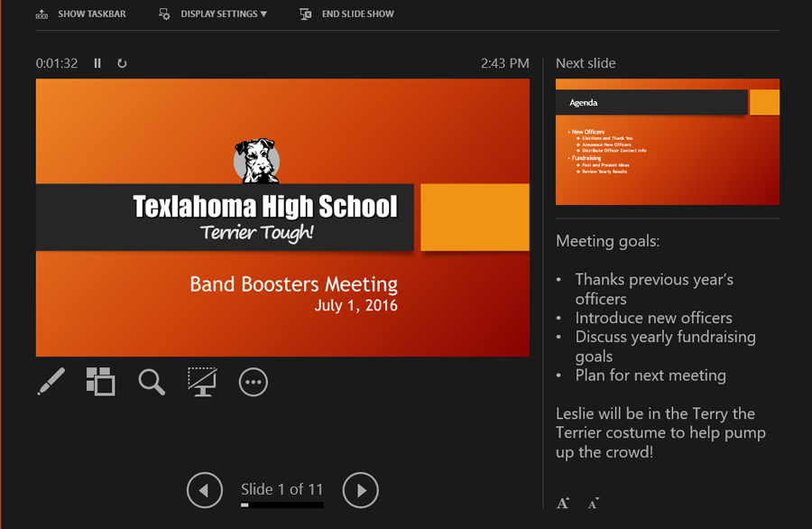Viewport: 812px width, 529px height.
Task: Click the Show Taskbar icon
Action: click(42, 14)
